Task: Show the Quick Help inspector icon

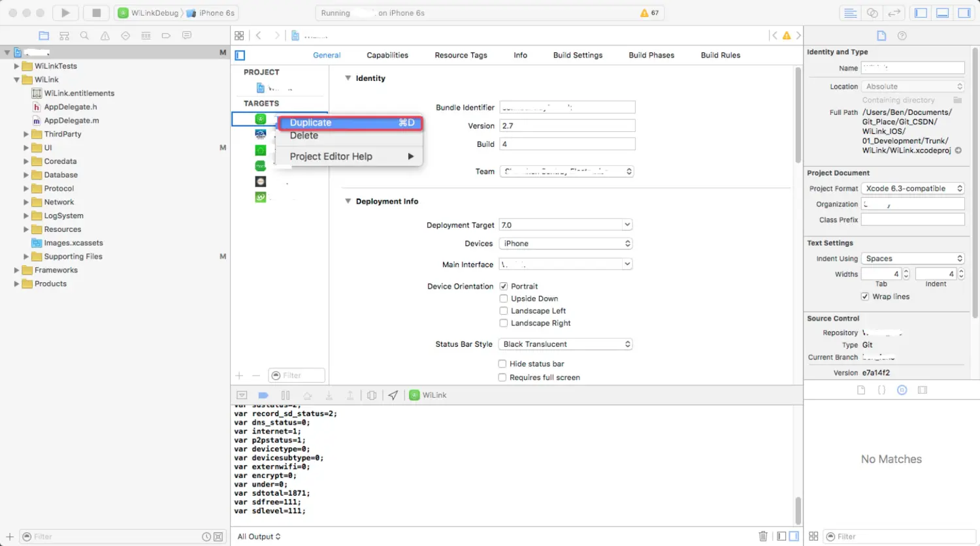Action: tap(902, 36)
